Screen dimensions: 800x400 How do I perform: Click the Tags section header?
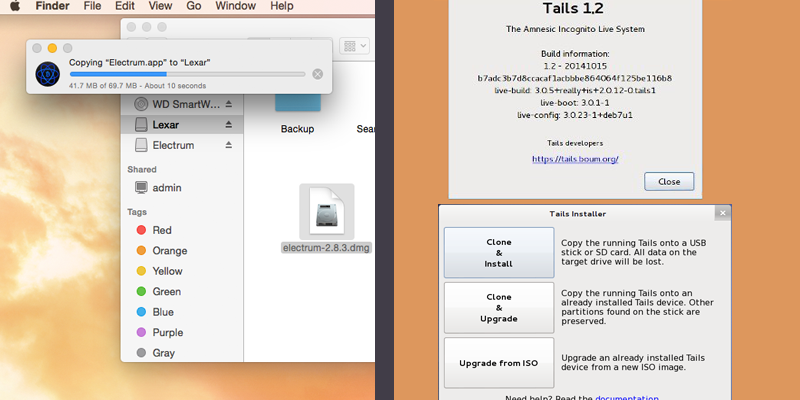point(137,212)
